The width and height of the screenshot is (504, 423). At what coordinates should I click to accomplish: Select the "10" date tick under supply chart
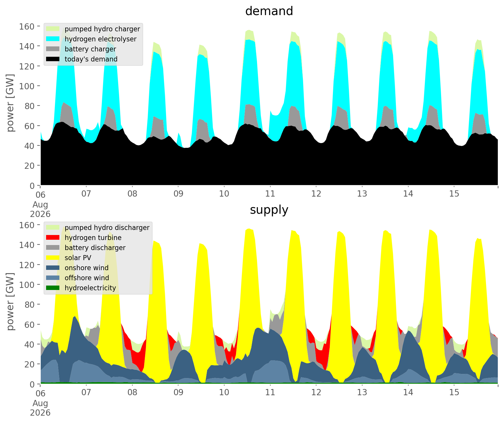coord(224,393)
